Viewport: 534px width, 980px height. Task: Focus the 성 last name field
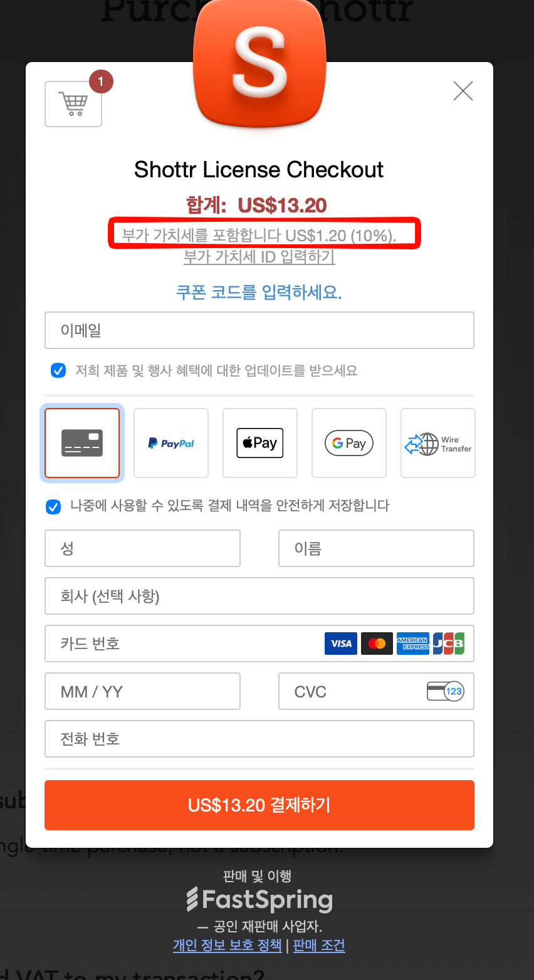pyautogui.click(x=143, y=548)
